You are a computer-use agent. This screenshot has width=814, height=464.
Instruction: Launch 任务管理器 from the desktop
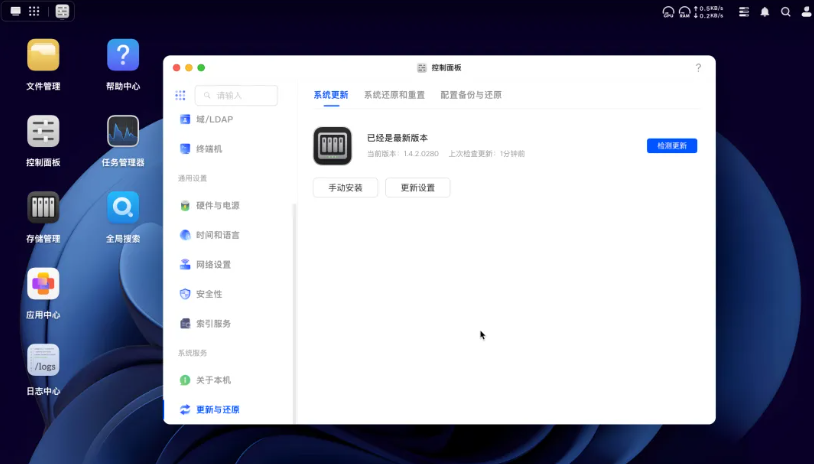(x=123, y=131)
